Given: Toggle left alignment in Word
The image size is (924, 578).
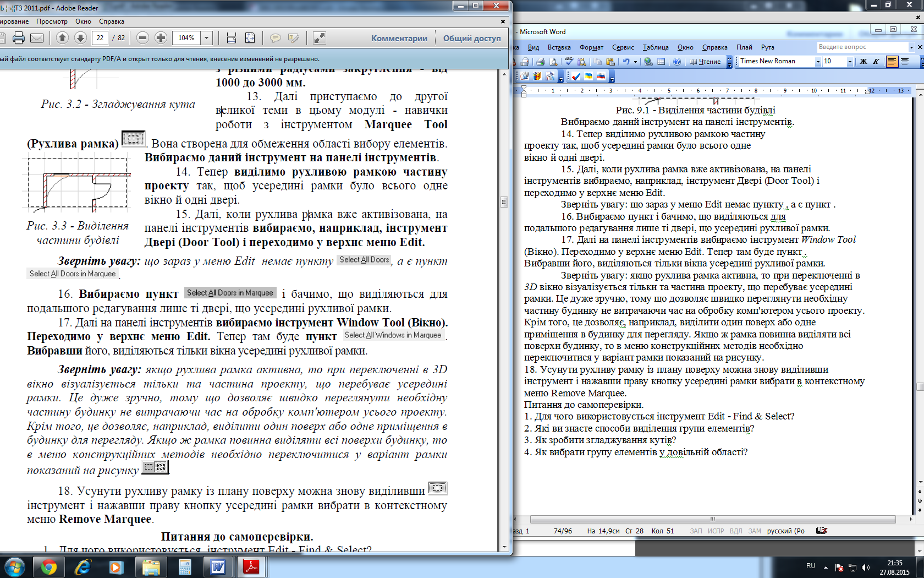Looking at the screenshot, I should tap(892, 61).
